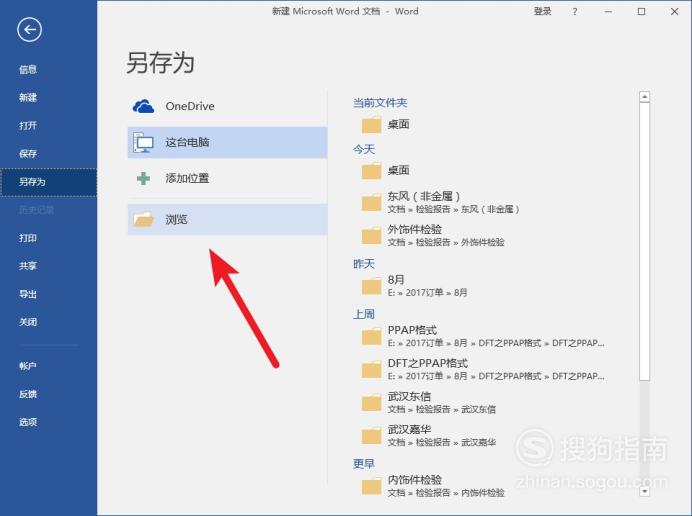Screen dimensions: 692x516
Task: Click the back arrow circle icon
Action: tap(30, 30)
